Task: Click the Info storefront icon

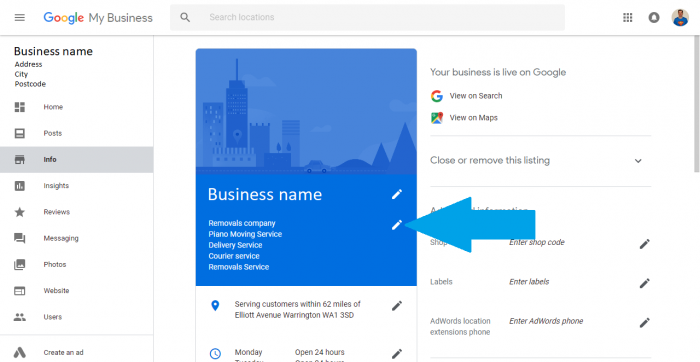Action: tap(20, 159)
